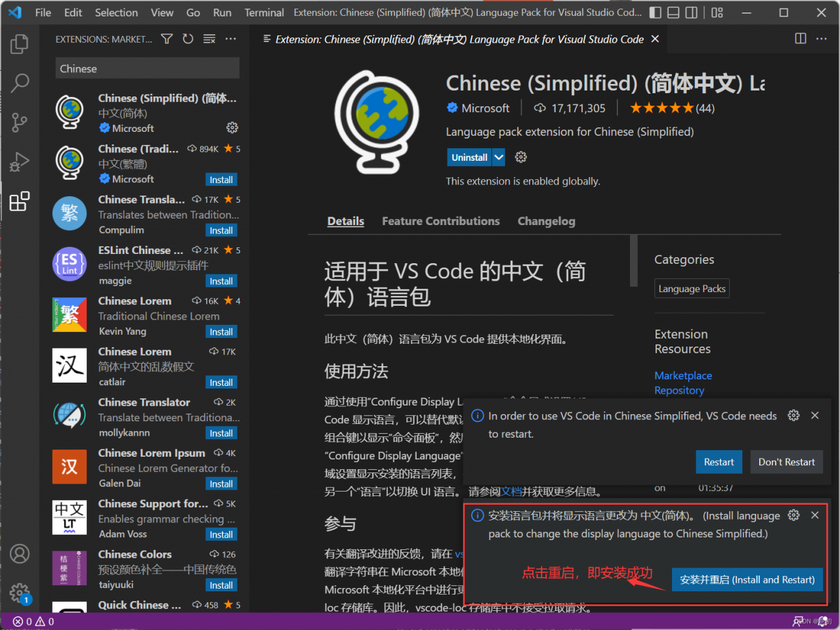Open the Go menu
Image resolution: width=840 pixels, height=630 pixels.
coord(193,12)
